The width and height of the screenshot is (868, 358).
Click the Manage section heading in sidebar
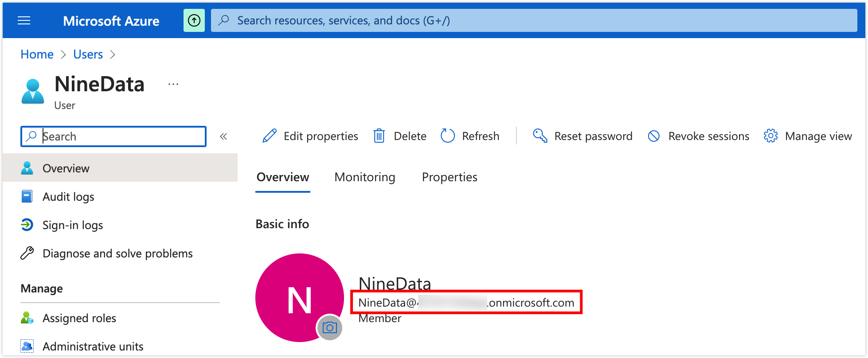(42, 288)
